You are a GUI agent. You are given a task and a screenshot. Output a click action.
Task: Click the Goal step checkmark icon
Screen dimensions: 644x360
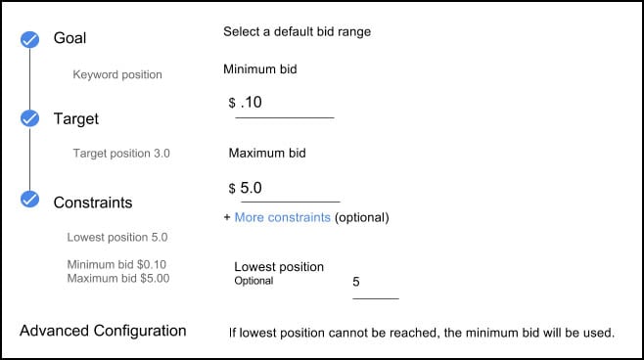click(30, 39)
